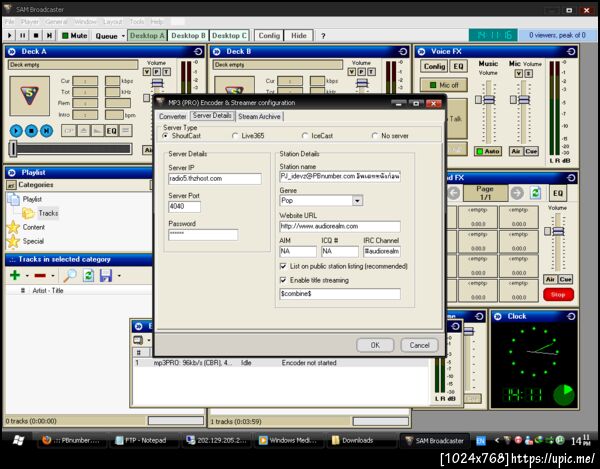Click the Server IP field
The height and width of the screenshot is (469, 600).
click(x=215, y=179)
